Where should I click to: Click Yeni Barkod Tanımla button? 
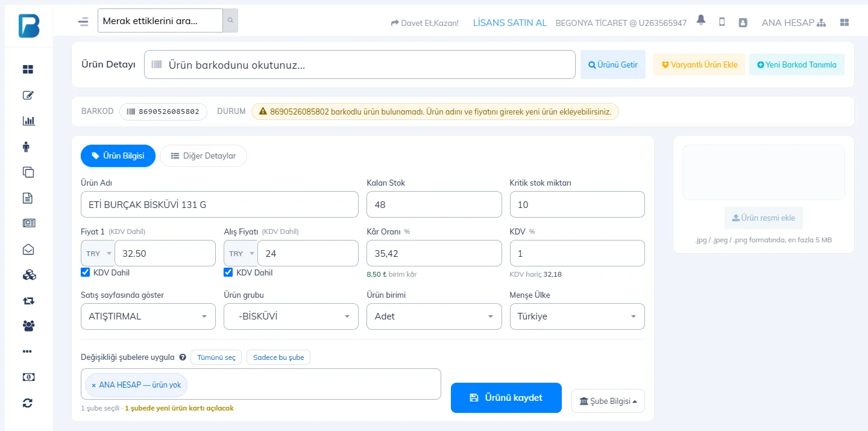(797, 64)
